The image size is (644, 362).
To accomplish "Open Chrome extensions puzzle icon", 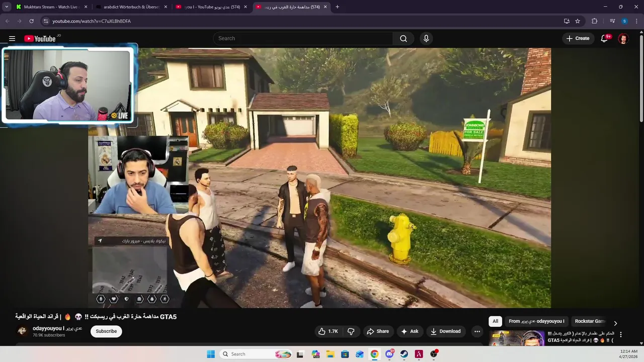I will (595, 21).
